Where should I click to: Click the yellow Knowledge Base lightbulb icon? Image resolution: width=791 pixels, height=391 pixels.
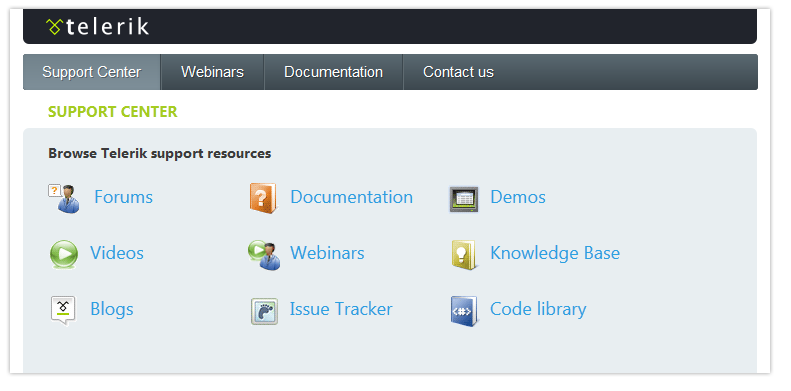point(464,255)
